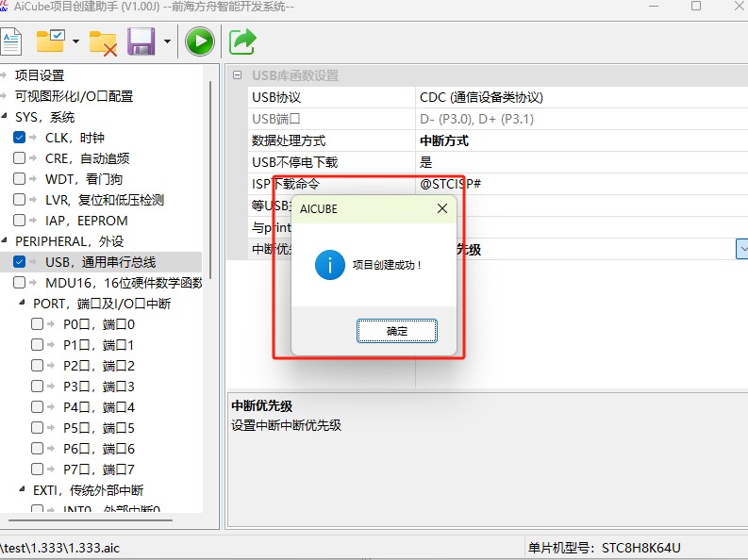Click 数据处理方式 property name
This screenshot has width=748, height=560.
289,140
